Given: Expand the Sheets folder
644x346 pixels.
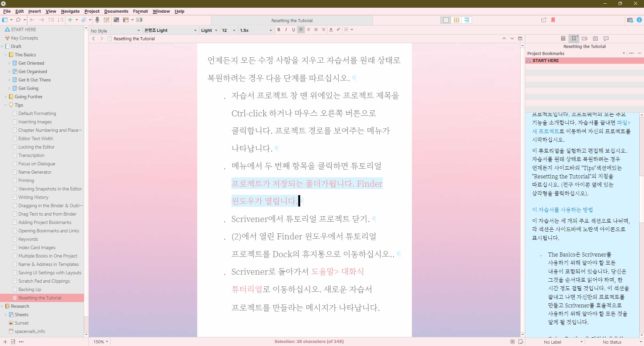Looking at the screenshot, I should (x=6, y=314).
